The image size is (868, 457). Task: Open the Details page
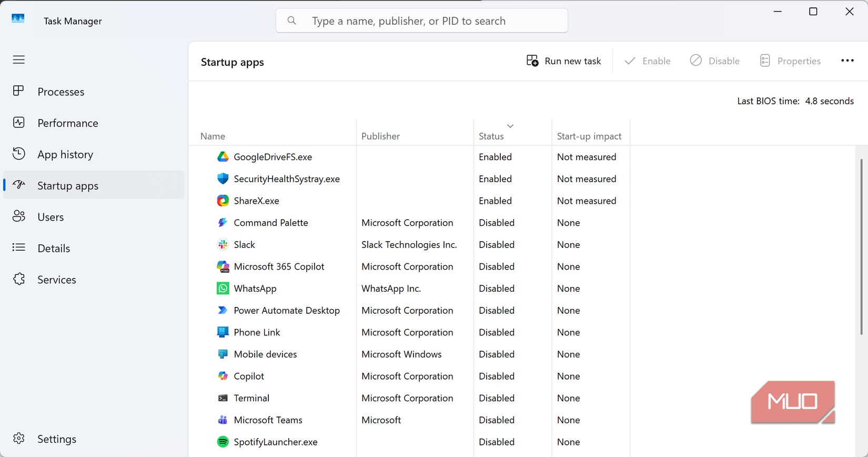tap(94, 248)
